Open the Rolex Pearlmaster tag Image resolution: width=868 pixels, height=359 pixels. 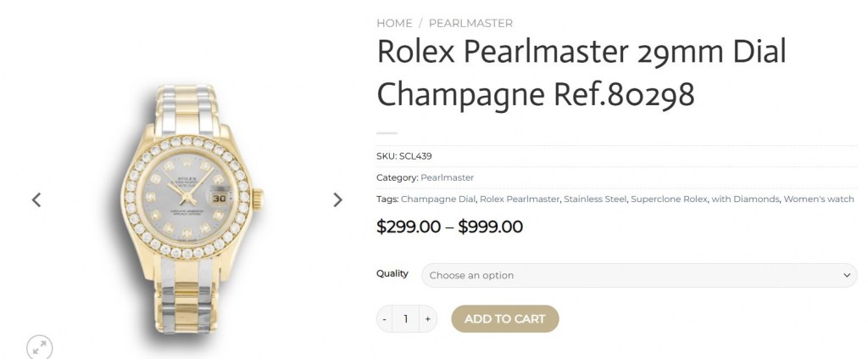pos(520,199)
